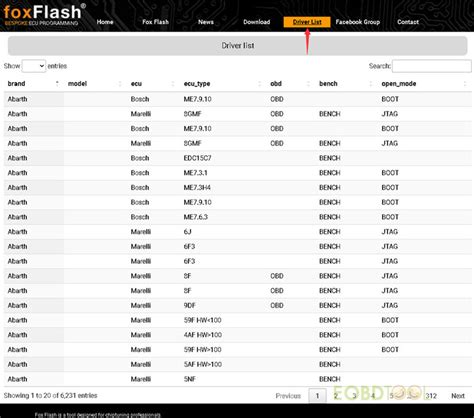474x418 pixels.
Task: Click Bosch in the EDC15C7 row
Action: (140, 158)
